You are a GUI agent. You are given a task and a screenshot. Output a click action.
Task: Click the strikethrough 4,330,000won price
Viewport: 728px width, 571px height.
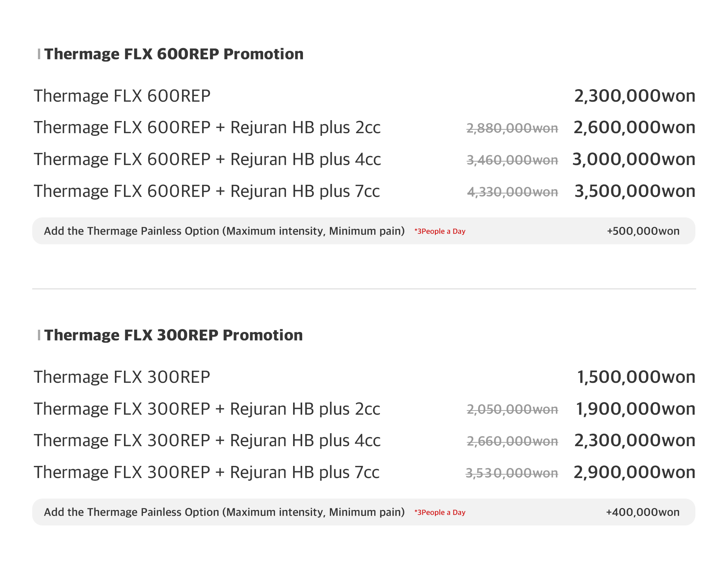pos(512,192)
